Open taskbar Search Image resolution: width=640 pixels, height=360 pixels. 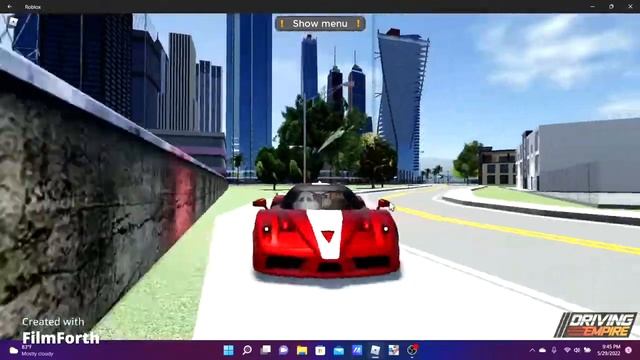click(247, 350)
